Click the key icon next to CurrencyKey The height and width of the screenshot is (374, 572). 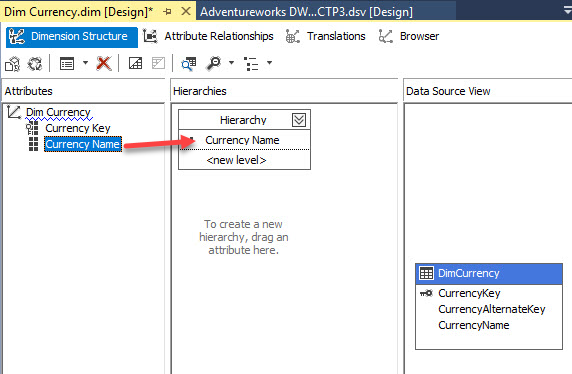(x=426, y=293)
